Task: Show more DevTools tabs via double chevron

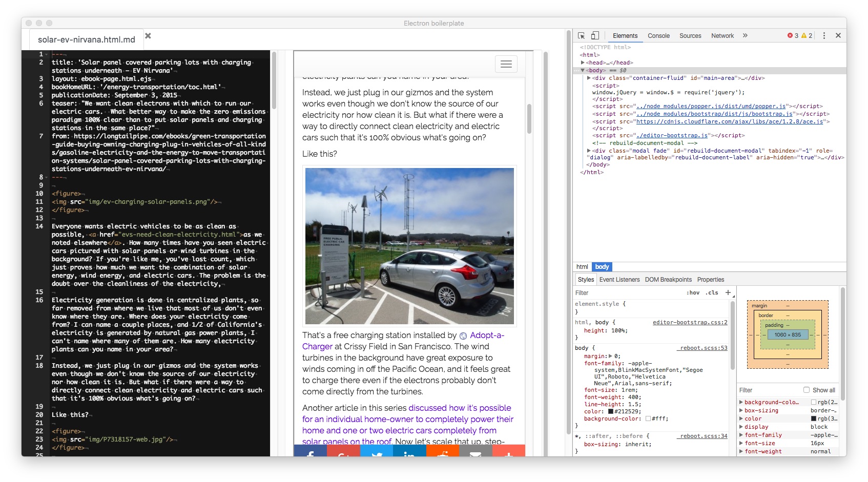Action: pos(745,35)
